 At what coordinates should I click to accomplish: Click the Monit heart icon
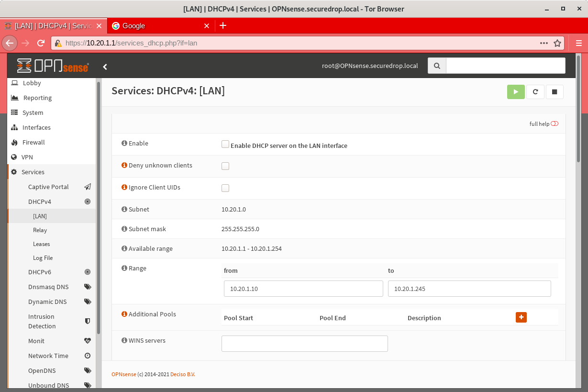pos(88,340)
